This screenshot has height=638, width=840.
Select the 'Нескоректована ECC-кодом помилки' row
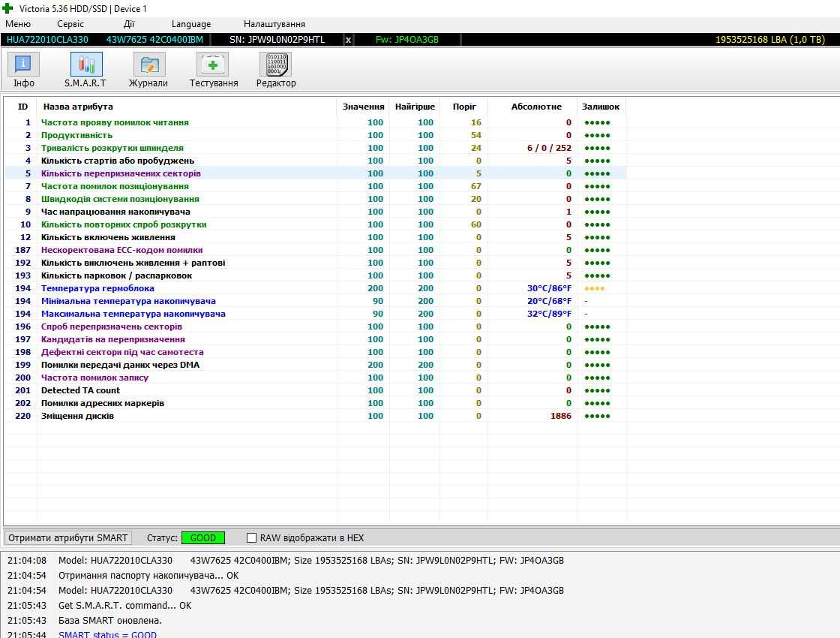click(x=316, y=250)
